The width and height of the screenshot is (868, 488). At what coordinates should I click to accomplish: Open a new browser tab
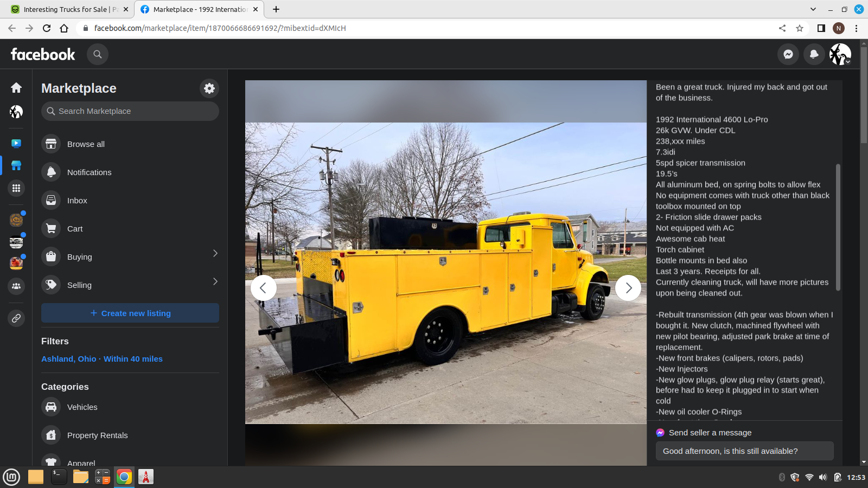276,9
